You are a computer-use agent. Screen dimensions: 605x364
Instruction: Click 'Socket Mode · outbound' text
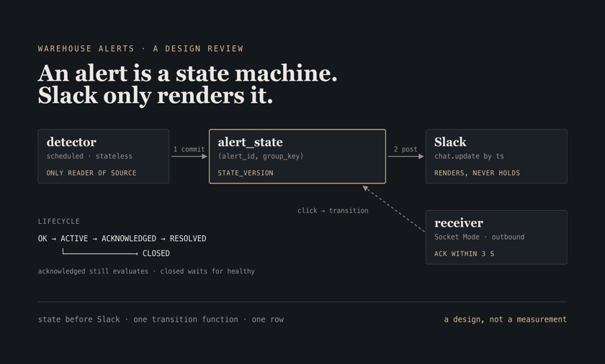point(480,237)
